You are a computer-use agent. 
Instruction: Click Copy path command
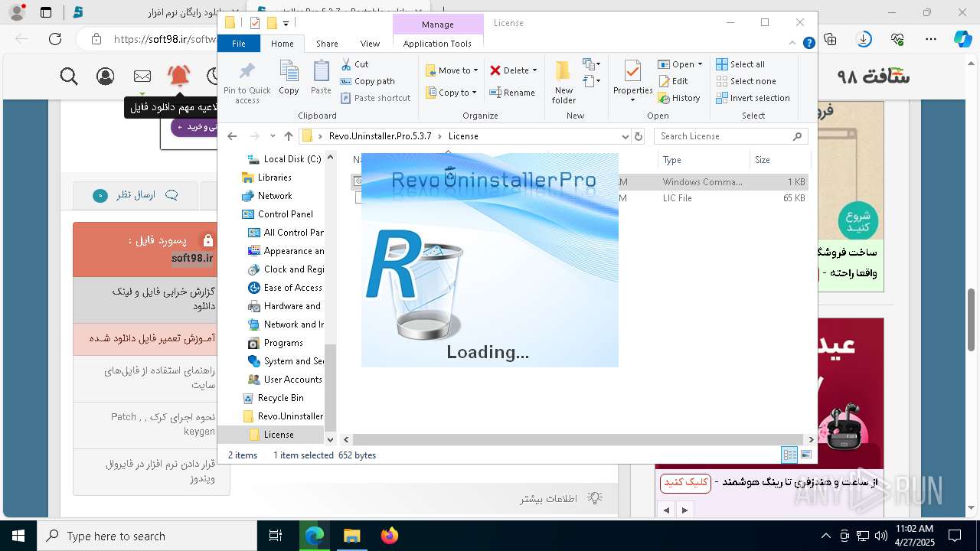[x=367, y=81]
